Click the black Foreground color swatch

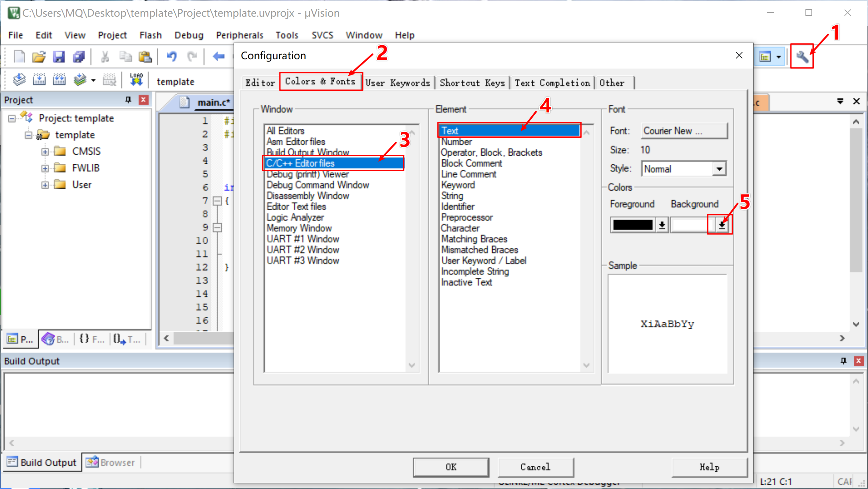[x=632, y=225]
